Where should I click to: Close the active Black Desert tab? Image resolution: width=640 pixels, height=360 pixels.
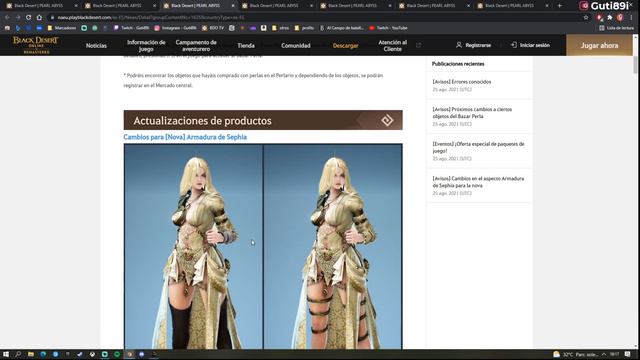(233, 6)
